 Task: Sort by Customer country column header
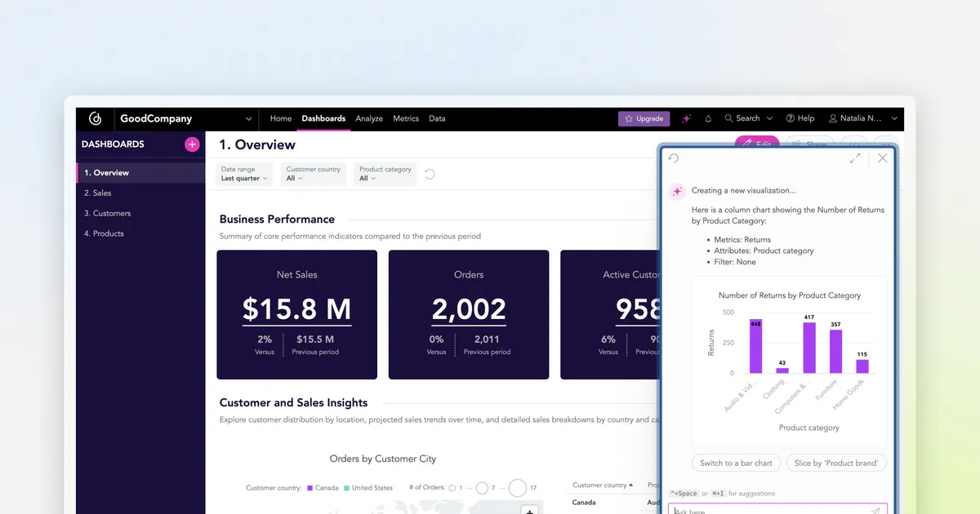[602, 485]
